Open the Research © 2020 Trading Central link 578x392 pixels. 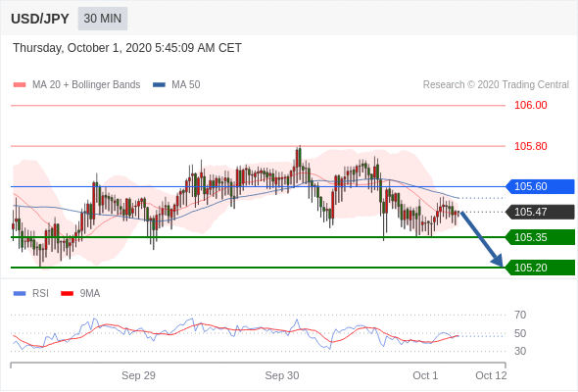click(x=496, y=85)
